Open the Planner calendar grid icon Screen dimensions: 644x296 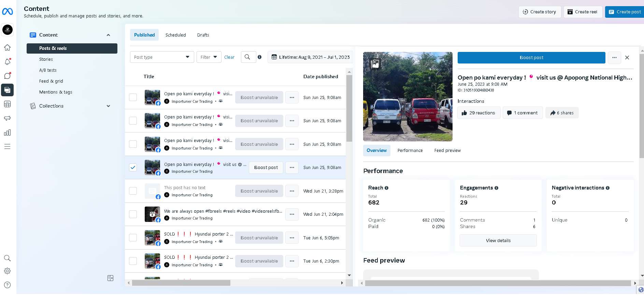coord(8,104)
